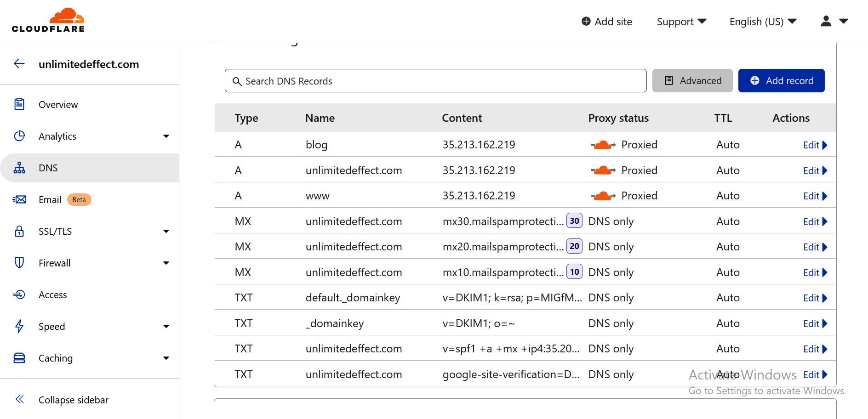Viewport: 868px width, 419px height.
Task: Click the Add record button
Action: 781,80
